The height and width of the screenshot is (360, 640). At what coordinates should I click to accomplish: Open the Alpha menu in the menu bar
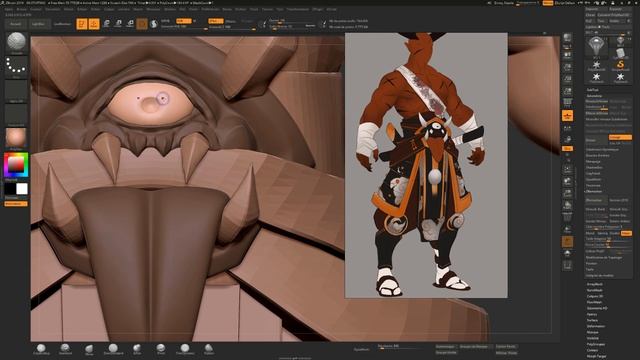[x=8, y=9]
